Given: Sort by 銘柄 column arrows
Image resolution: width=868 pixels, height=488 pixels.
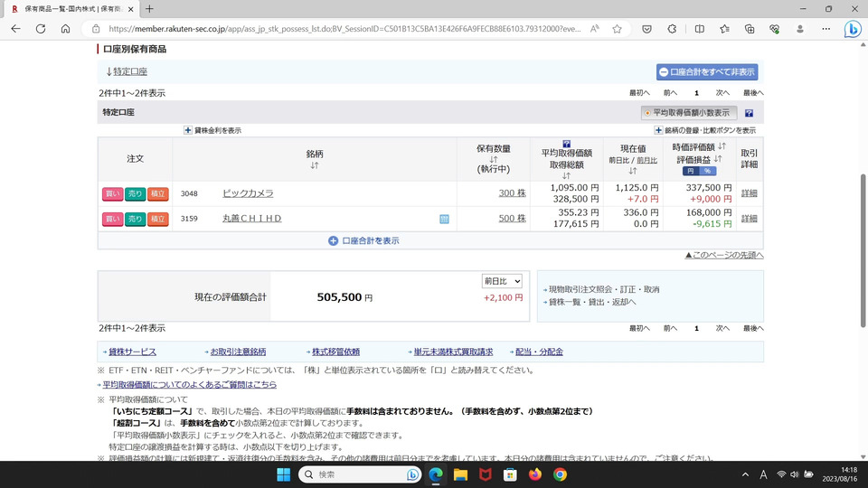Looking at the screenshot, I should click(x=315, y=165).
